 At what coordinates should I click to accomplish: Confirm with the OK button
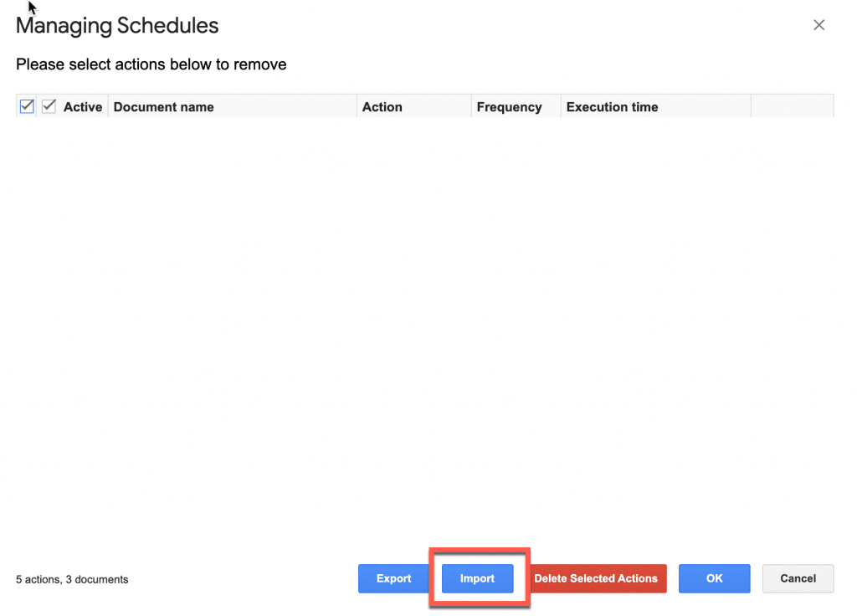(715, 578)
